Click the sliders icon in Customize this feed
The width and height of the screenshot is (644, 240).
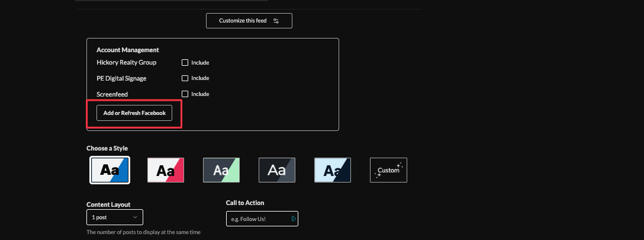coord(276,21)
